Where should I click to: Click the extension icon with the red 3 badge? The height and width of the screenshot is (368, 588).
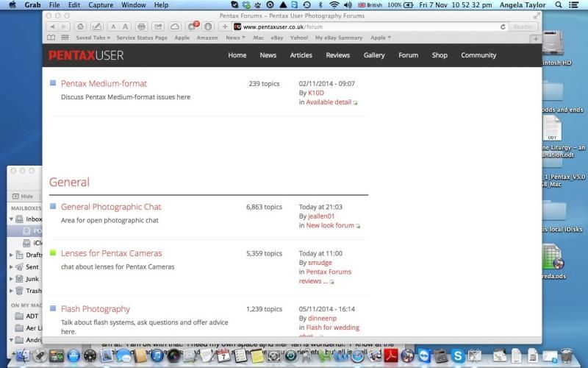click(x=193, y=26)
